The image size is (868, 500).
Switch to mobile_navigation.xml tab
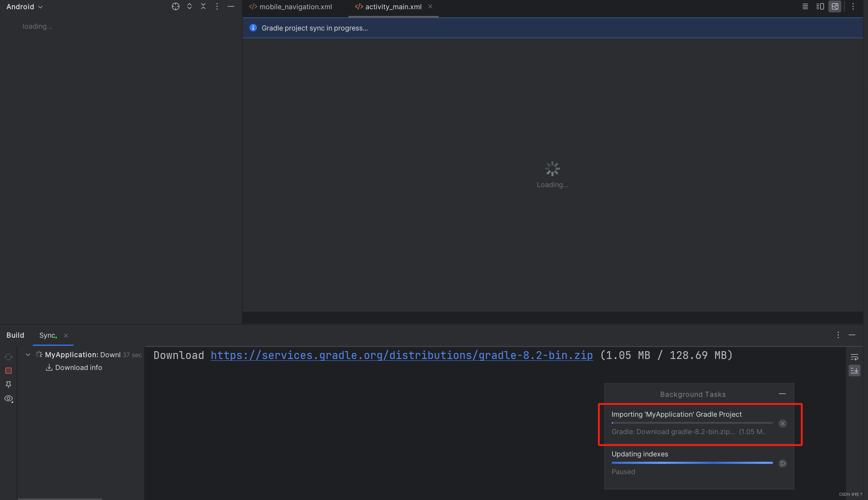tap(290, 7)
